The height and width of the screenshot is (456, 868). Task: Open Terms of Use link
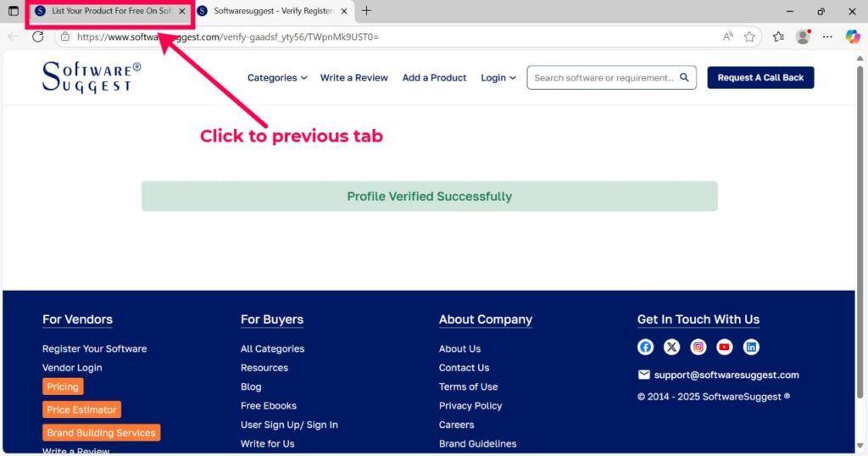pos(468,386)
